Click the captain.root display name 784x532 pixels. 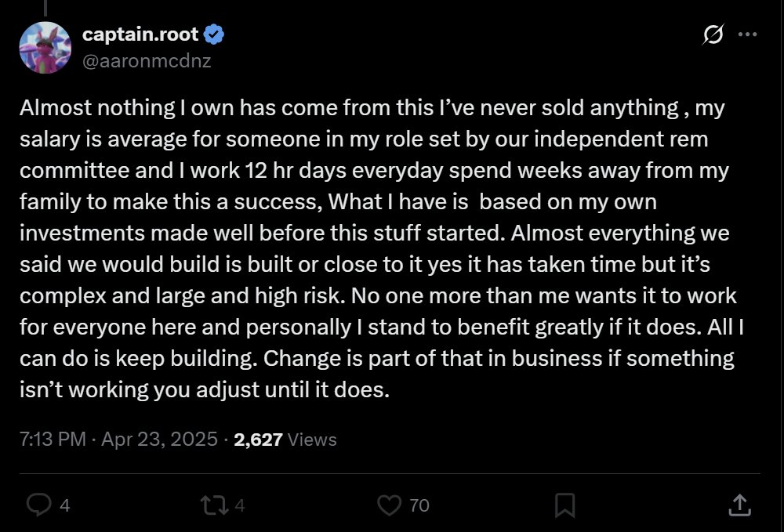pos(140,34)
